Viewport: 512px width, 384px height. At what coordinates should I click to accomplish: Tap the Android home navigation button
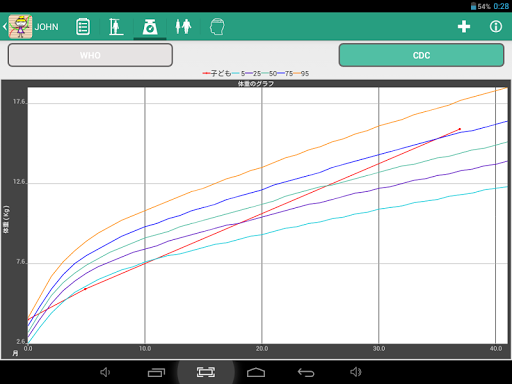[256, 372]
